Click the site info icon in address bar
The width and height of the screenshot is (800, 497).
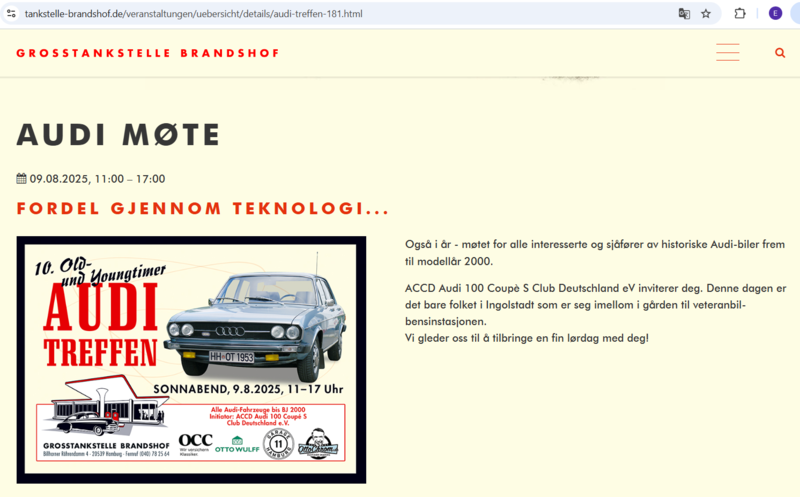point(11,14)
